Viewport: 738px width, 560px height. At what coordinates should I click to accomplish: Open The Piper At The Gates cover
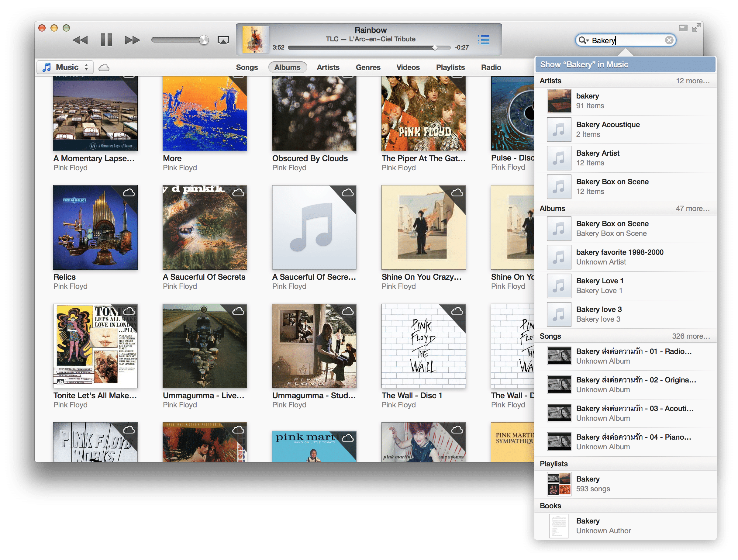(424, 113)
